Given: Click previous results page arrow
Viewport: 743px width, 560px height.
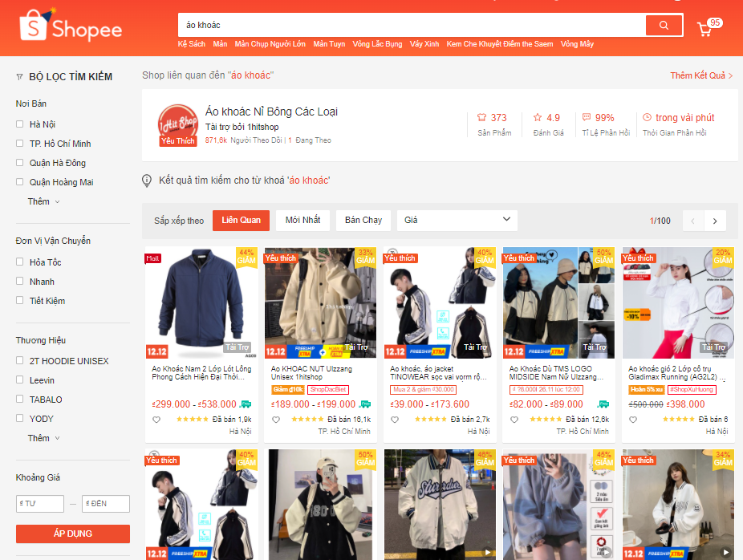Looking at the screenshot, I should [693, 221].
